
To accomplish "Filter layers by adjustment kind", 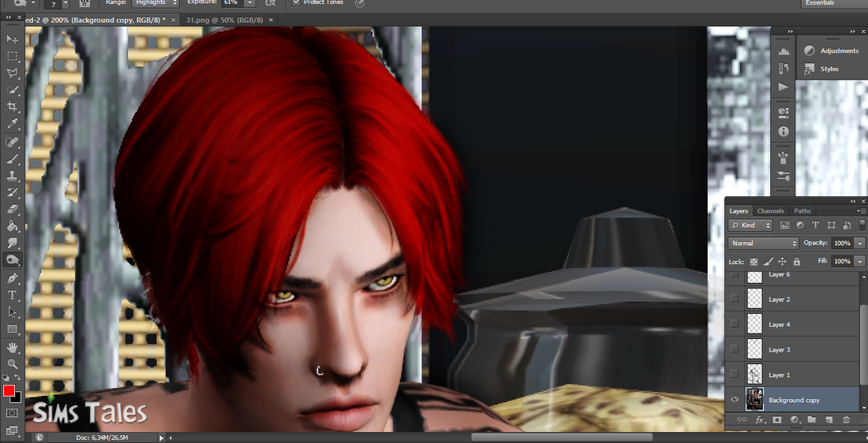I will pos(800,225).
